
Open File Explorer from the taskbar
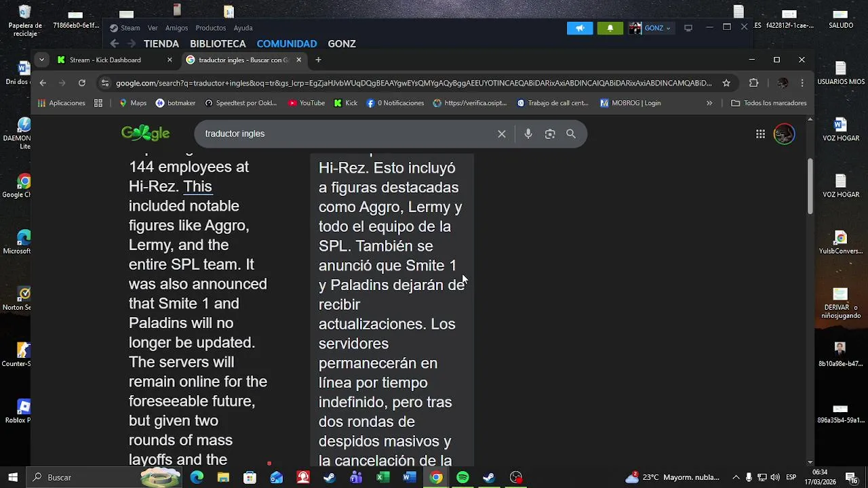[223, 477]
